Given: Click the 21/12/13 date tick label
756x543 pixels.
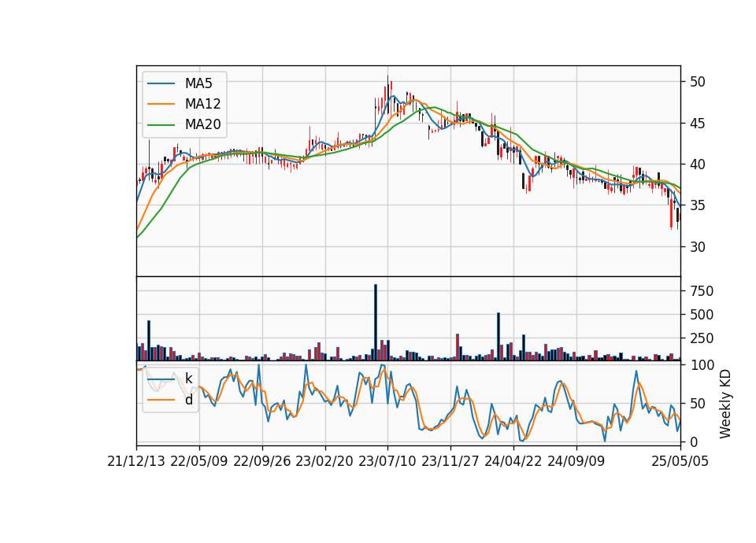Looking at the screenshot, I should [x=136, y=461].
